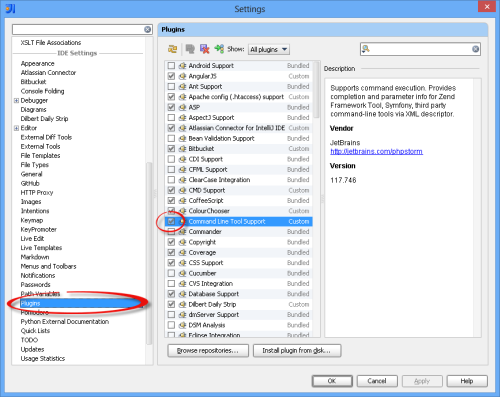Disable Apache config (.htaccess) support checkbox

pos(171,97)
